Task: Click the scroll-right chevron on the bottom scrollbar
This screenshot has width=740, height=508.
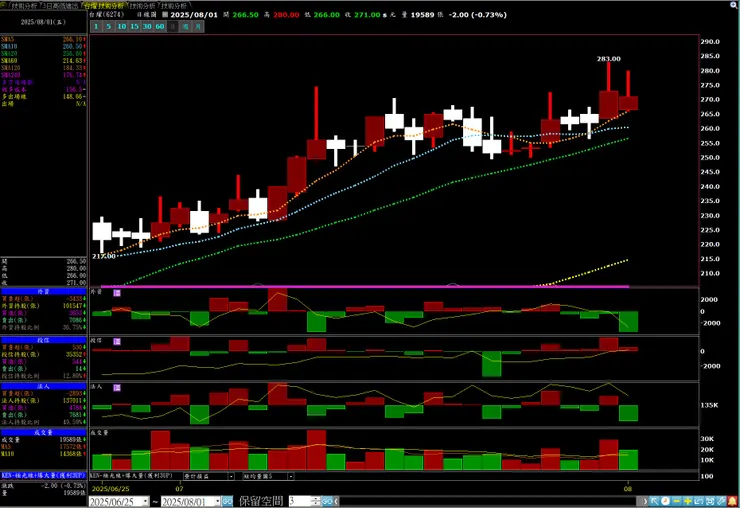Action: click(645, 501)
